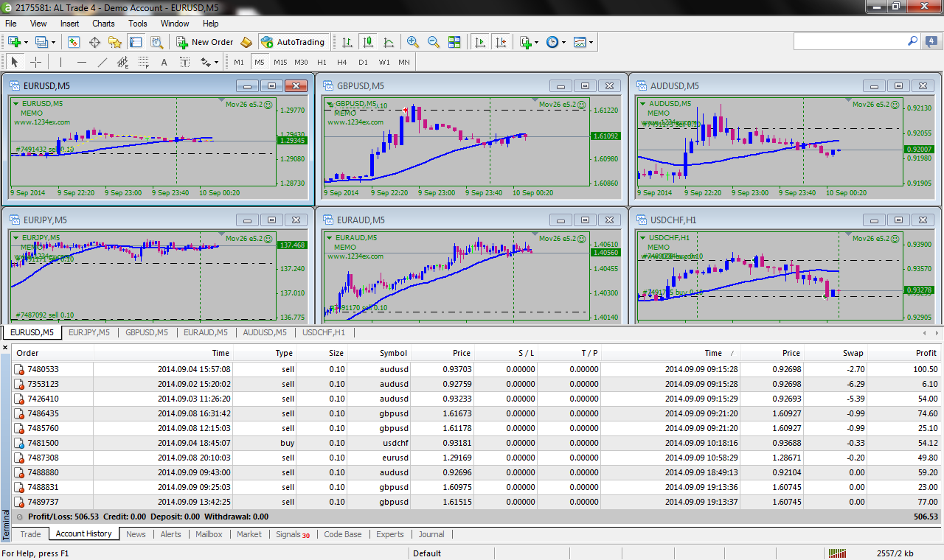Switch to the MN timeframe
The width and height of the screenshot is (944, 560).
pos(404,62)
